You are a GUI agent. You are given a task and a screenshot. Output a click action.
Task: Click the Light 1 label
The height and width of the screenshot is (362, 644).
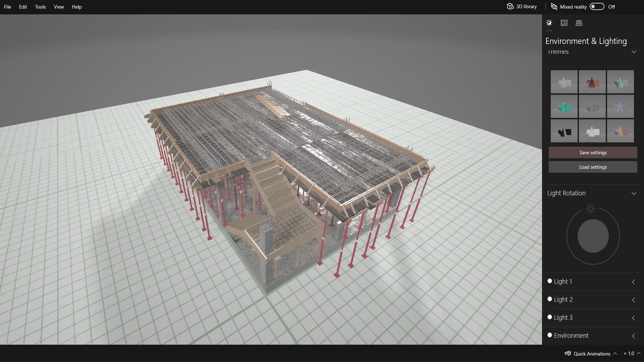pos(563,282)
